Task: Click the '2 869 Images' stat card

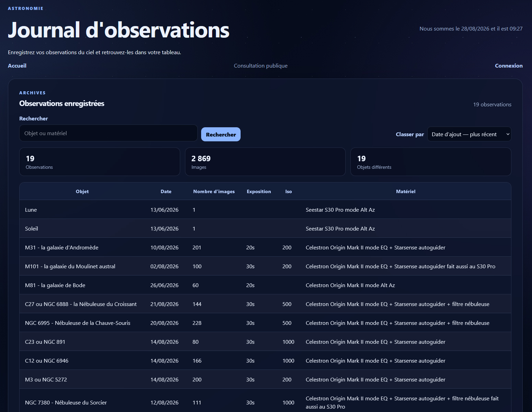Action: (x=265, y=162)
